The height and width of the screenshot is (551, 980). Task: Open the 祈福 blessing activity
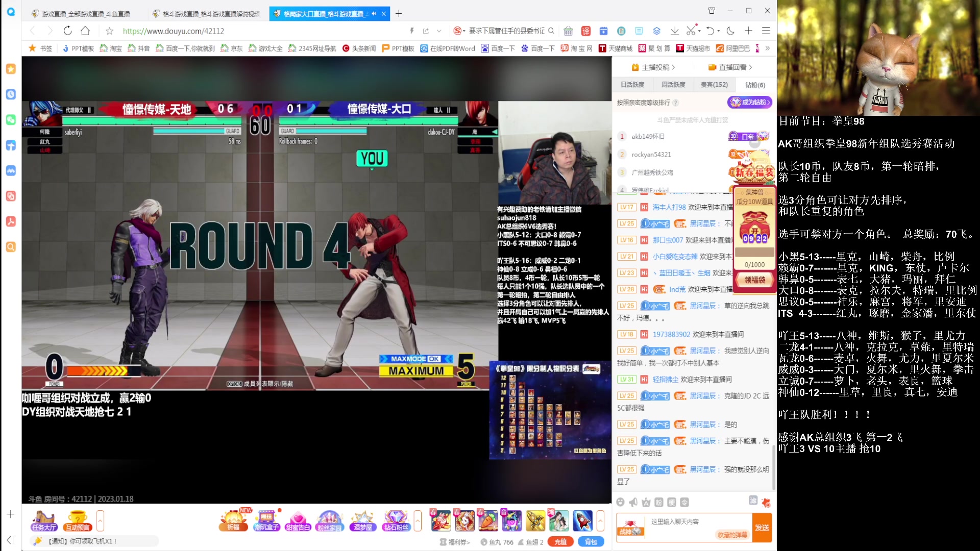233,521
